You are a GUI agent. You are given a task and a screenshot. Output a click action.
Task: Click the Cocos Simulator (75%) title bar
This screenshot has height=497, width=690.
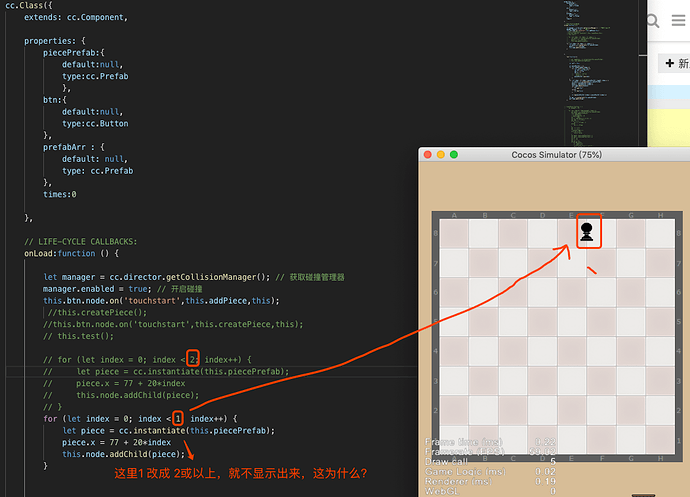pos(556,155)
